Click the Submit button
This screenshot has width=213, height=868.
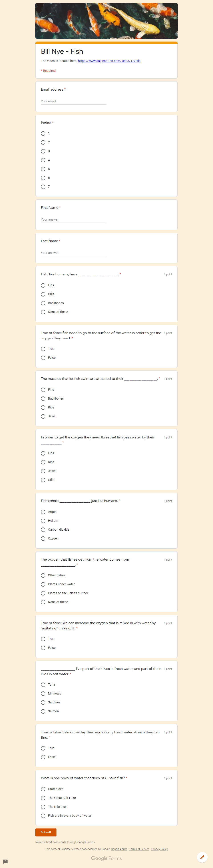[x=46, y=832]
